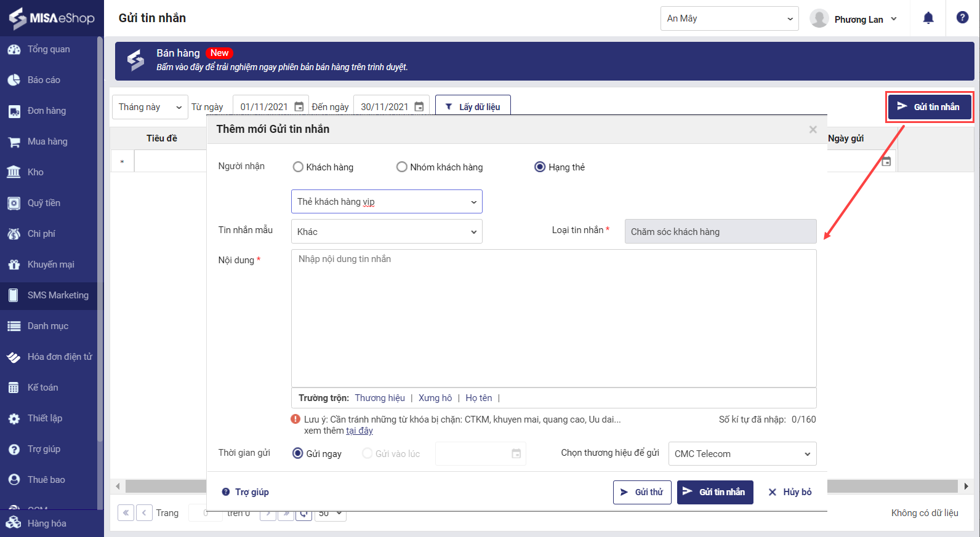Viewport: 980px width, 537px height.
Task: Click the Khuyến mại gift icon
Action: coord(14,265)
